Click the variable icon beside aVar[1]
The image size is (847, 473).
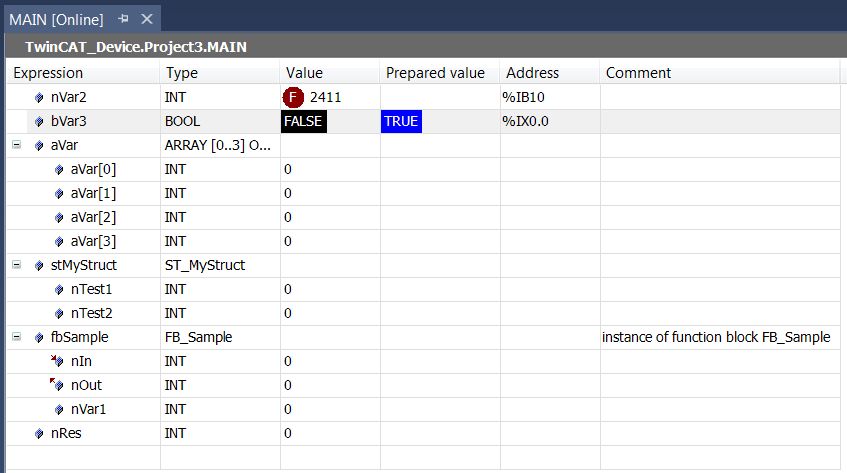coord(59,193)
